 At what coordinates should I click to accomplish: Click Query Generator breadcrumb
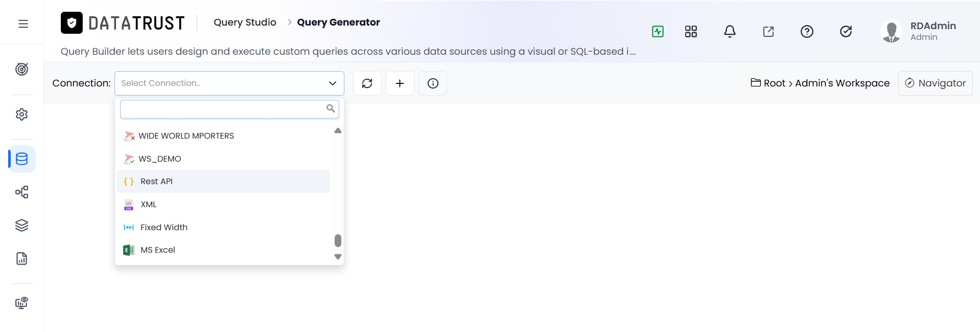tap(338, 23)
